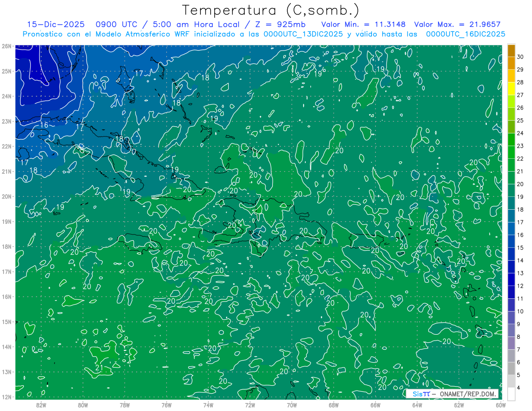Click the legend scale label '4'
532x411 pixels.
[x=519, y=388]
